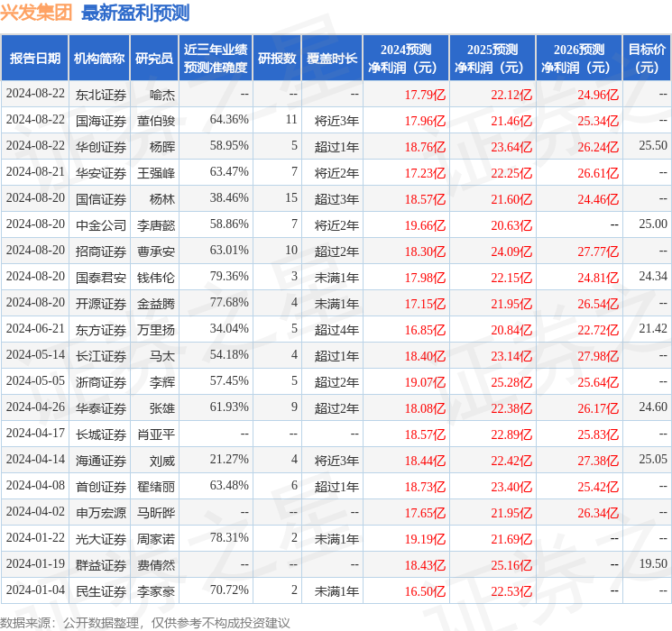Image resolution: width=672 pixels, height=631 pixels.
Task: Click analyst name 翟绪丽
Action: [156, 487]
